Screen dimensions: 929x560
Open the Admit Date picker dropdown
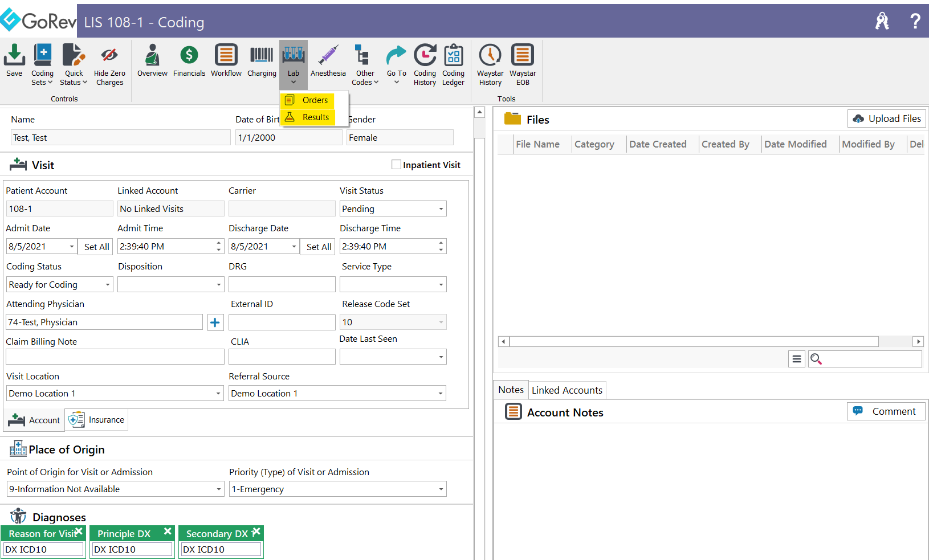click(x=72, y=247)
